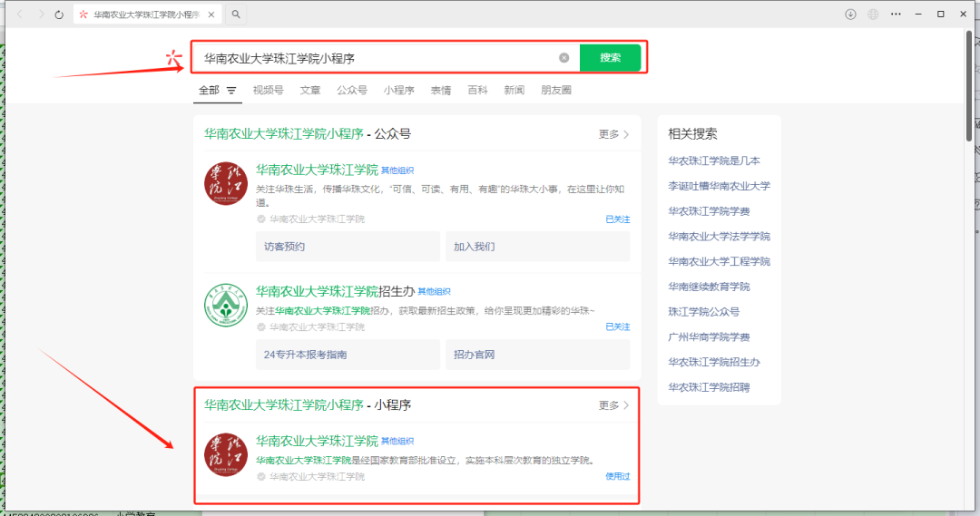The height and width of the screenshot is (516, 980).
Task: Open the 华南农业大学珠江学院 mini program title
Action: (x=317, y=441)
